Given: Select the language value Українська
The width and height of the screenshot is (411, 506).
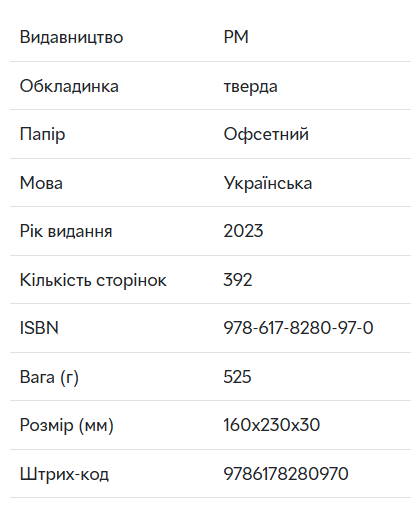Looking at the screenshot, I should pyautogui.click(x=268, y=183).
